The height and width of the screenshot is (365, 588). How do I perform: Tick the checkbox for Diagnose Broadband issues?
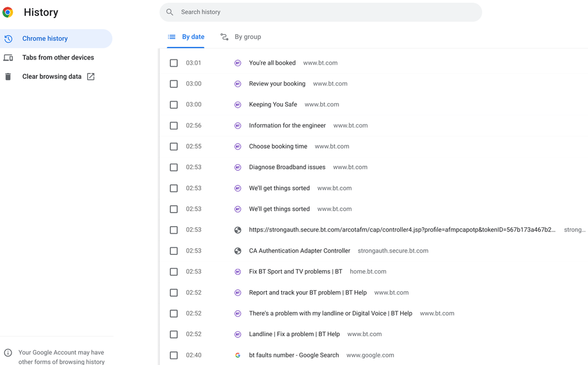[174, 167]
